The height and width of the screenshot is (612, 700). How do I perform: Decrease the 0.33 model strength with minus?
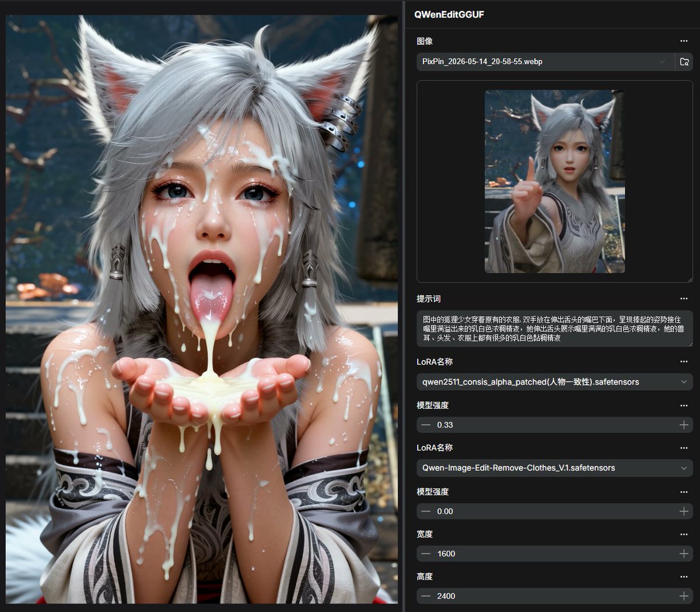(426, 425)
